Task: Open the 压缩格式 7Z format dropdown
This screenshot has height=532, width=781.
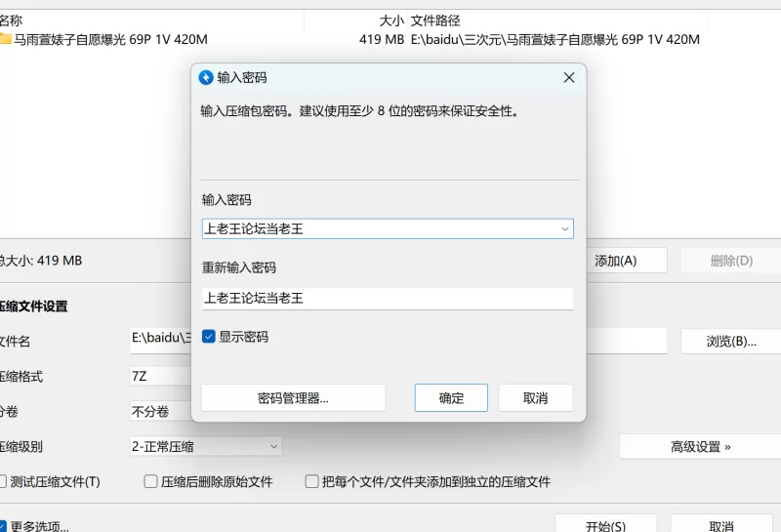Action: 160,376
